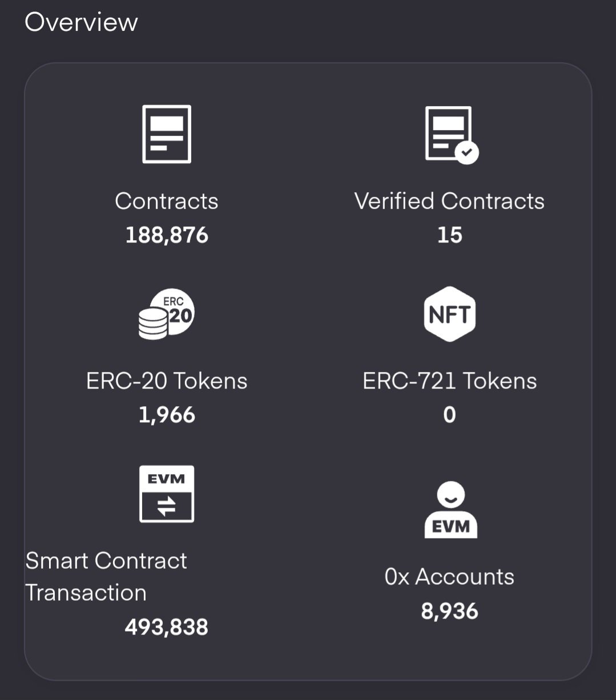Image resolution: width=616 pixels, height=700 pixels.
Task: Open the Contracts label
Action: pos(167,201)
